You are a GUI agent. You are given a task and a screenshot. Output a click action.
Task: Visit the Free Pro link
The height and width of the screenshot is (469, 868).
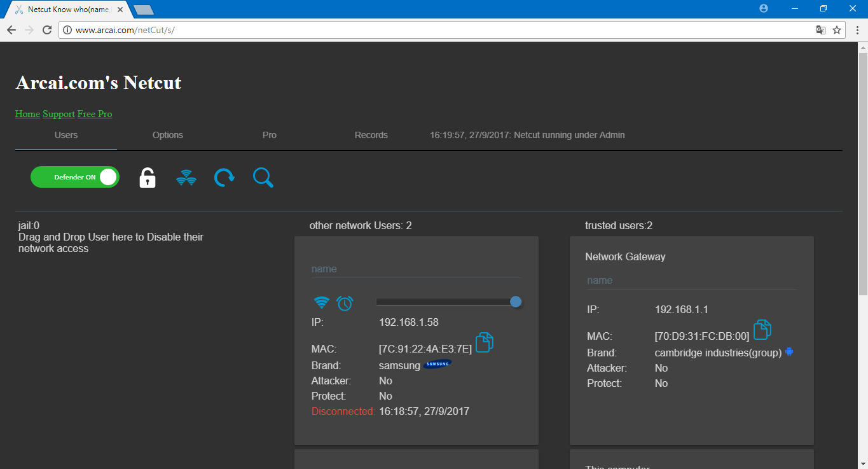coord(95,114)
